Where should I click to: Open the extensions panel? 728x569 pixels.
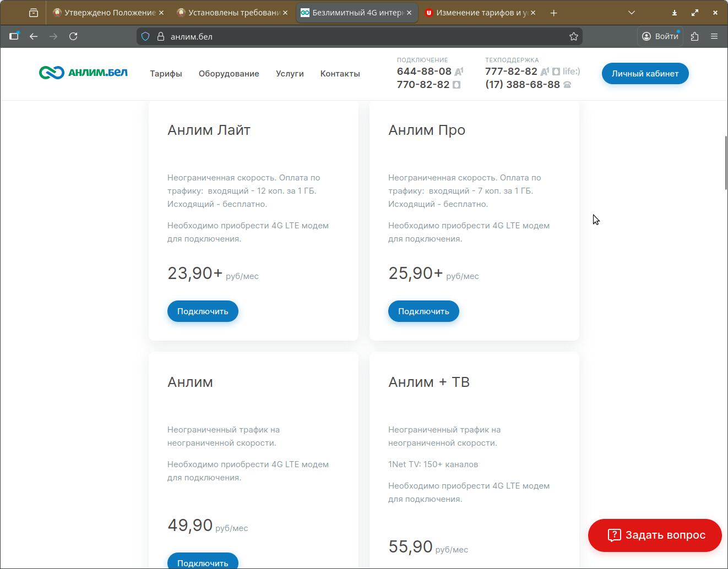[694, 36]
